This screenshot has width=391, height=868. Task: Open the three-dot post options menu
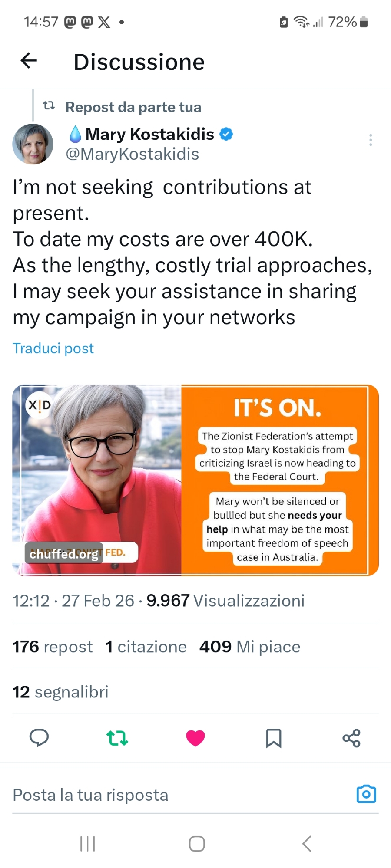click(x=370, y=140)
